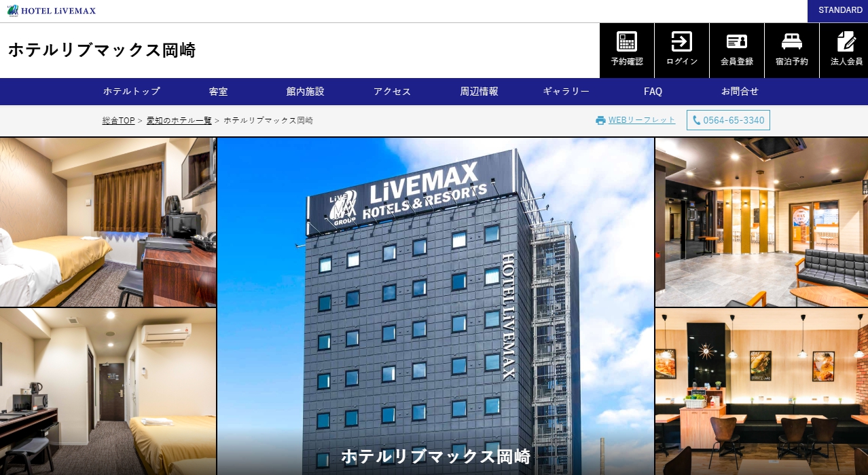
Task: Click the HOTEL LiVEMAX logo
Action: pos(52,10)
